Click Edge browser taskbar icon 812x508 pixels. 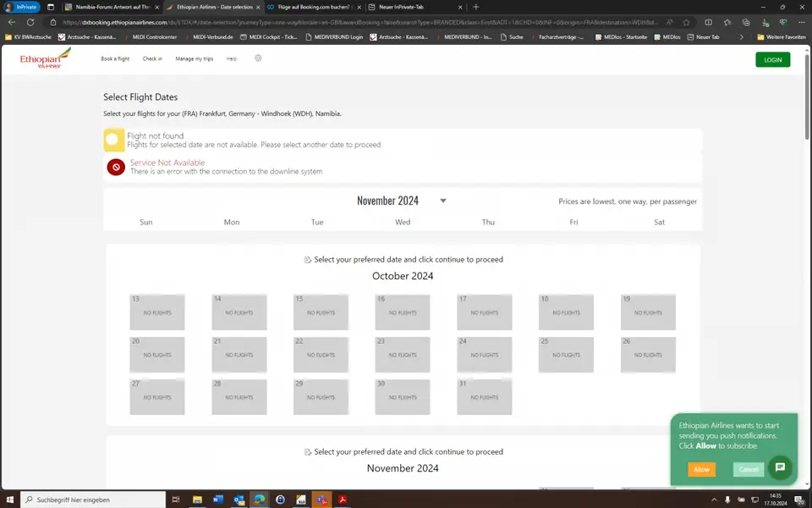click(260, 500)
